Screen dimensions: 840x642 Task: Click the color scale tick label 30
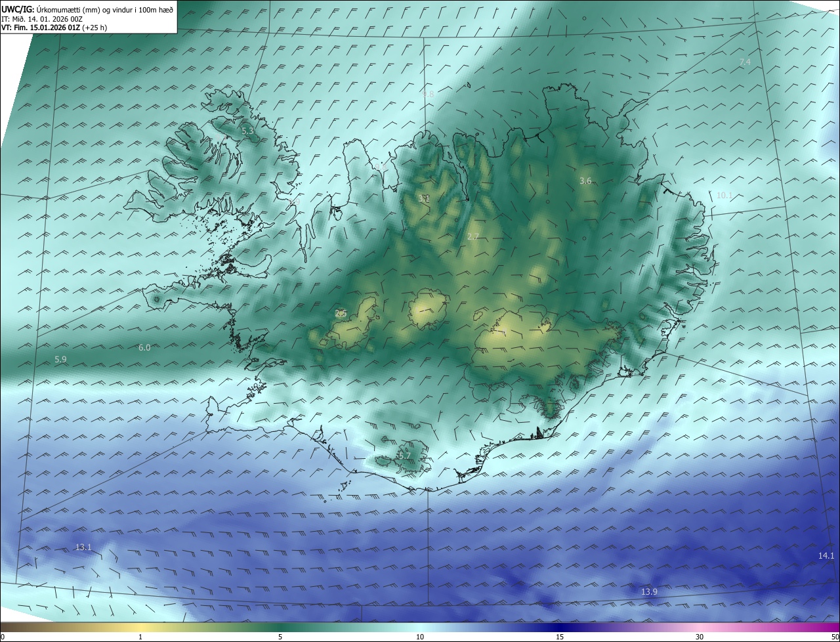coord(700,637)
